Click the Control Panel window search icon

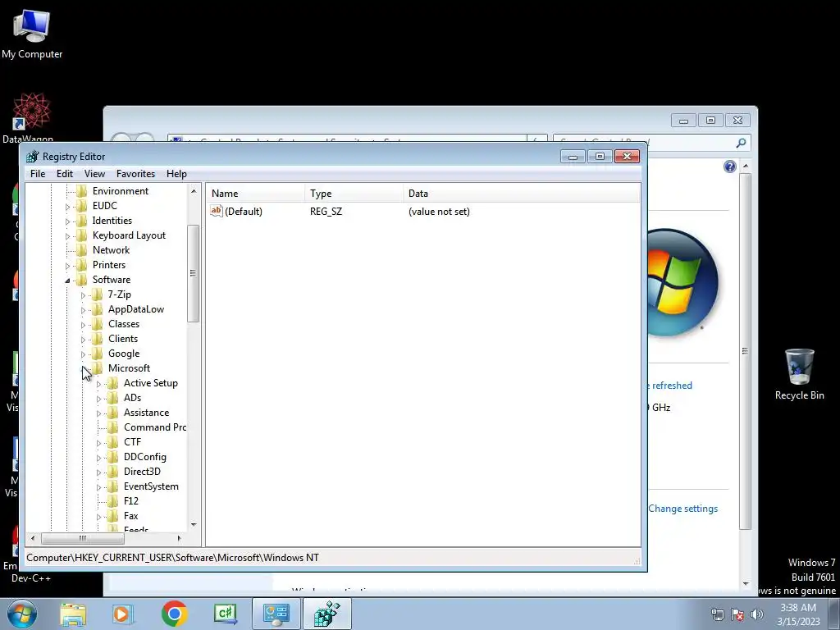741,143
